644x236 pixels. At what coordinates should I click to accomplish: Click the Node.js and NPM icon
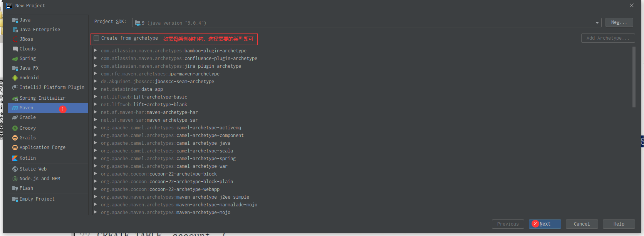click(15, 179)
